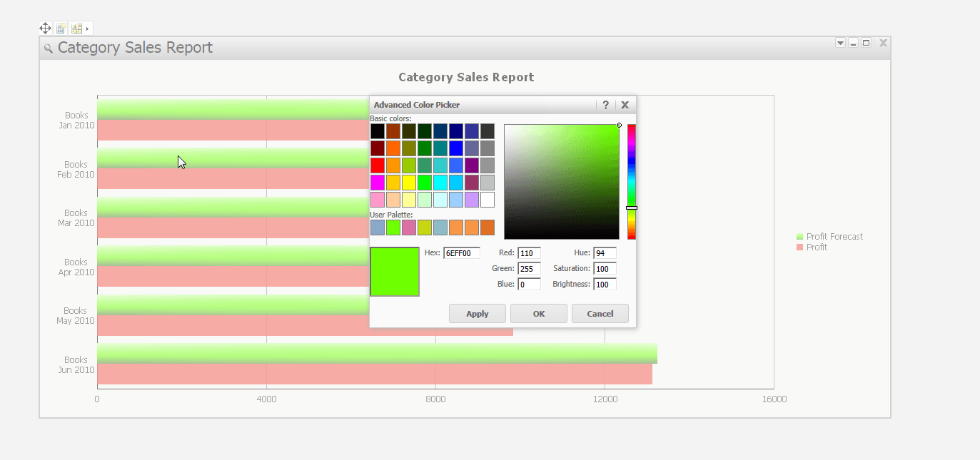Pick the yellow-green User Palette swatch
980x460 pixels.
[x=425, y=228]
